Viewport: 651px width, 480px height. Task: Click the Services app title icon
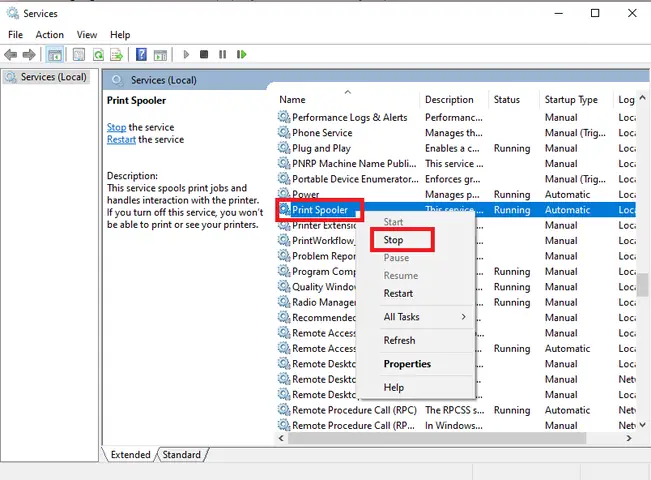click(x=13, y=13)
